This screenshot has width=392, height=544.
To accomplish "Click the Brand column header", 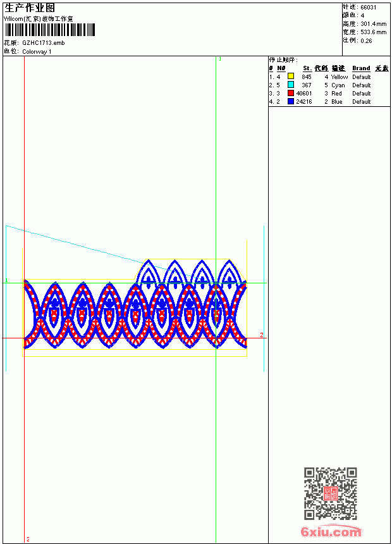I will [x=361, y=68].
